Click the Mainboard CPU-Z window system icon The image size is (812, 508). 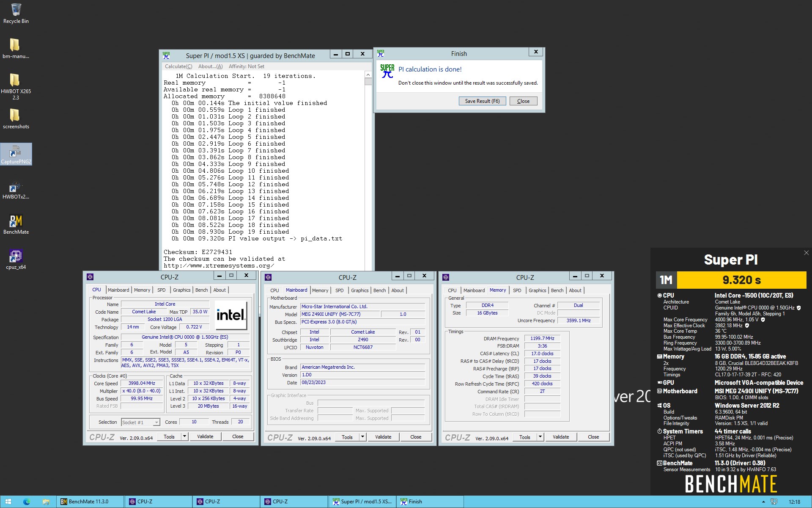pos(268,277)
